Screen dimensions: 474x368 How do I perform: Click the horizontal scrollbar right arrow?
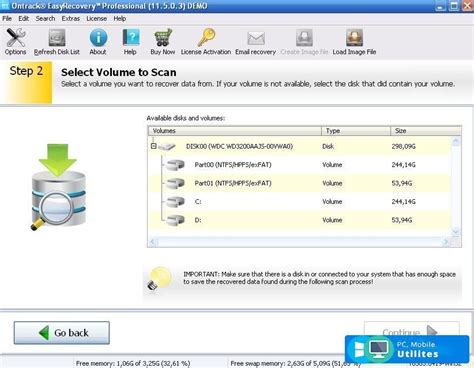(446, 242)
